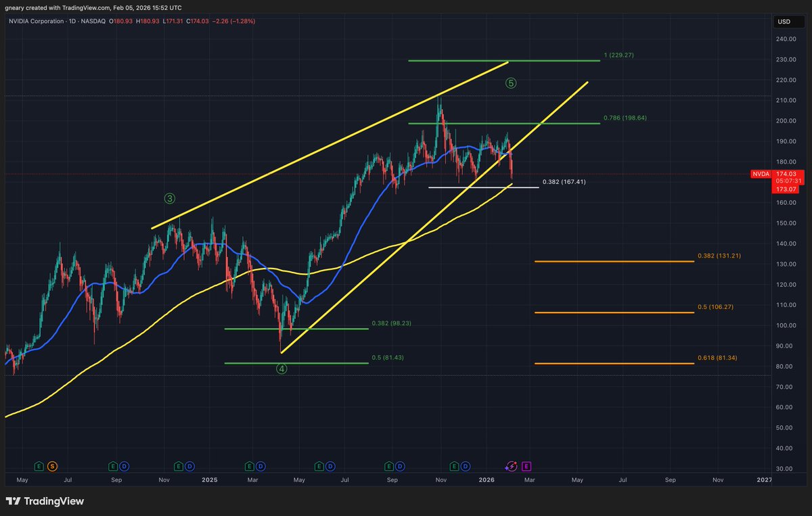Click the 174.03 current price label

[x=787, y=174]
